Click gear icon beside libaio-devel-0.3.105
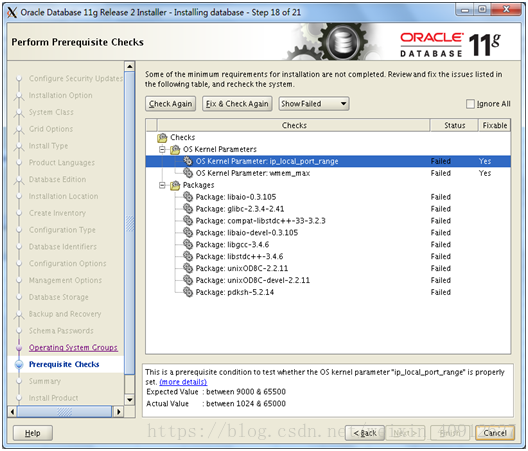528x451 pixels. [188, 232]
